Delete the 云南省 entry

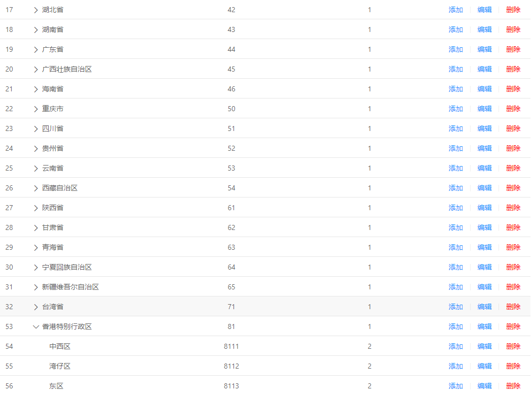513,169
